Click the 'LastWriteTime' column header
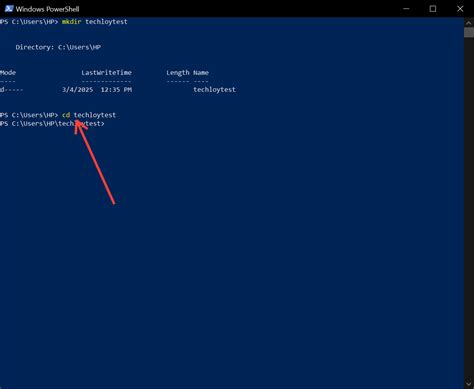Image resolution: width=474 pixels, height=389 pixels. [x=107, y=72]
